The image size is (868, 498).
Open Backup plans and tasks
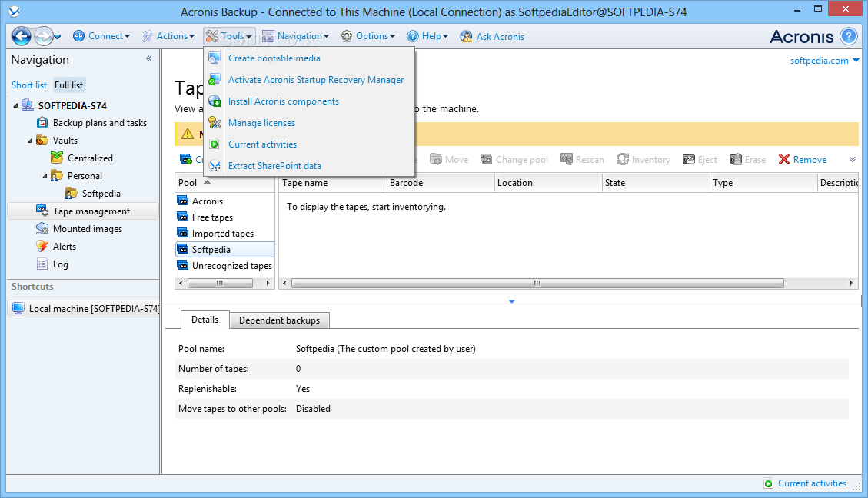point(100,123)
